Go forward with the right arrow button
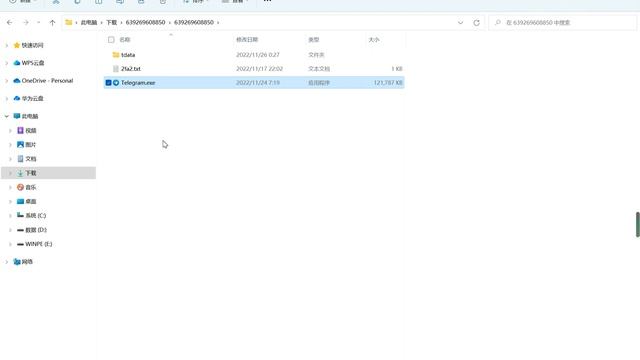Screen dimensions: 640x360 click(26, 22)
